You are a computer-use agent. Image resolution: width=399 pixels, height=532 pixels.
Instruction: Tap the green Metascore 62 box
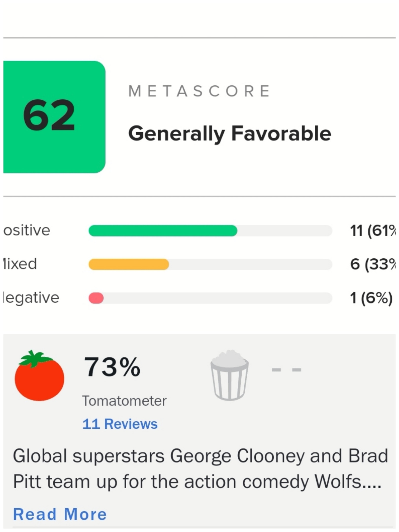click(54, 117)
